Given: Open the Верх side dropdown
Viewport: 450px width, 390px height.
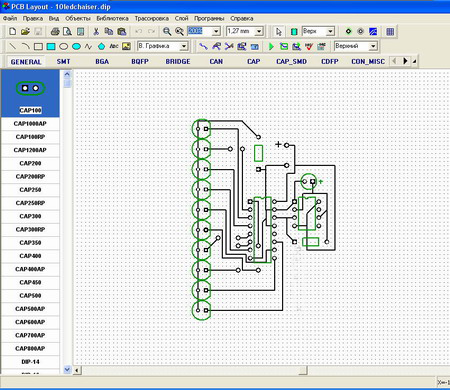Looking at the screenshot, I should [330, 32].
